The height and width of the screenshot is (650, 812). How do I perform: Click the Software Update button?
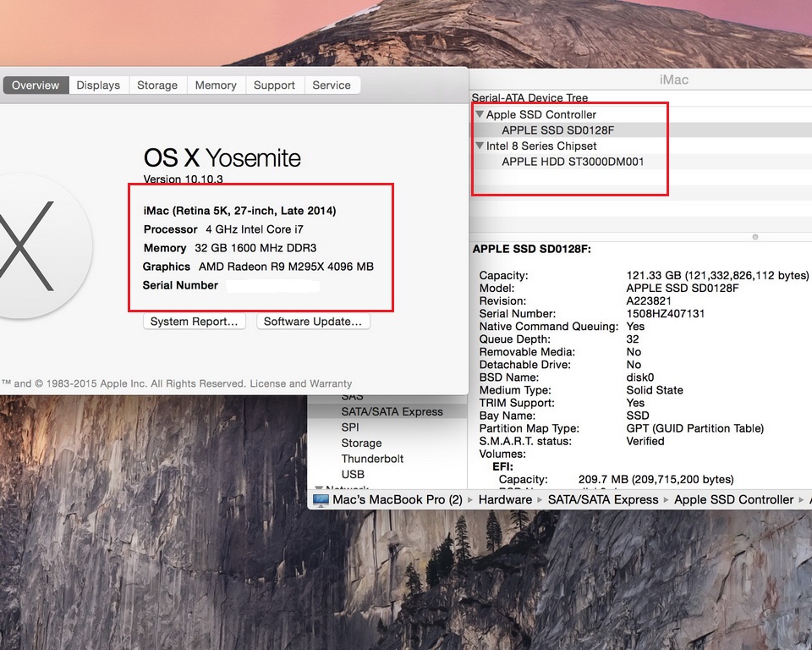(313, 322)
